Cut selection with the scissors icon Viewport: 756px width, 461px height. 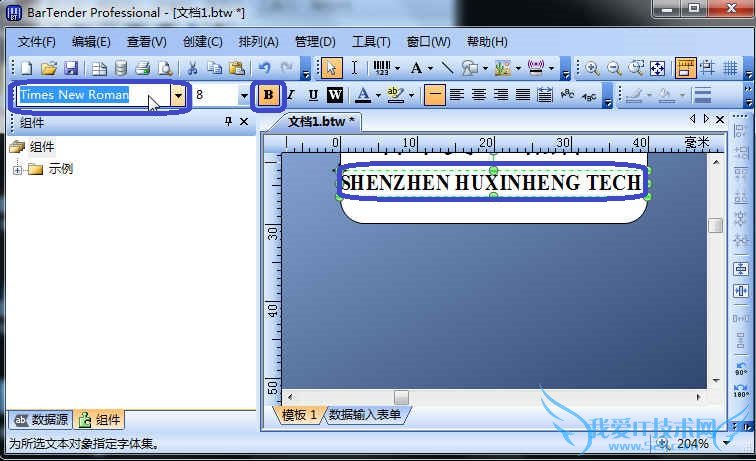click(x=192, y=68)
